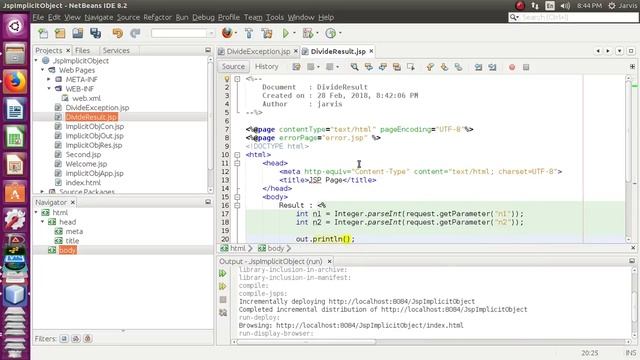Click the Output panel horizontal scrollbar

pyautogui.click(x=306, y=342)
